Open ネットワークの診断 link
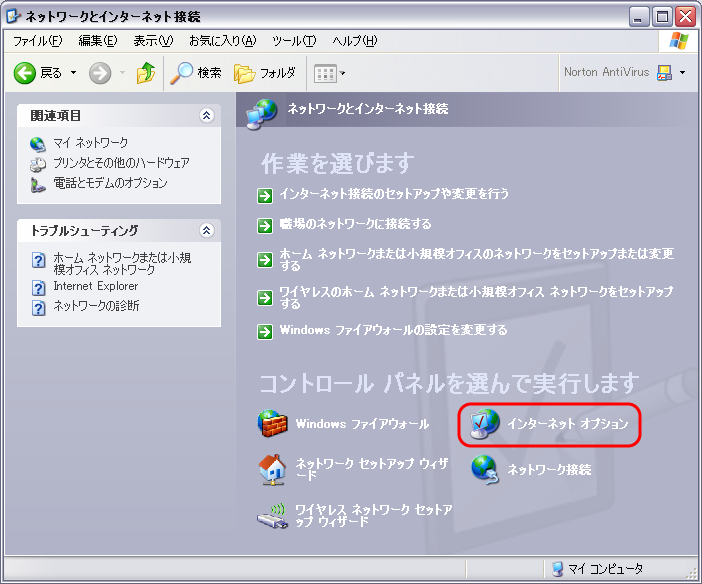The width and height of the screenshot is (702, 584). (x=96, y=305)
